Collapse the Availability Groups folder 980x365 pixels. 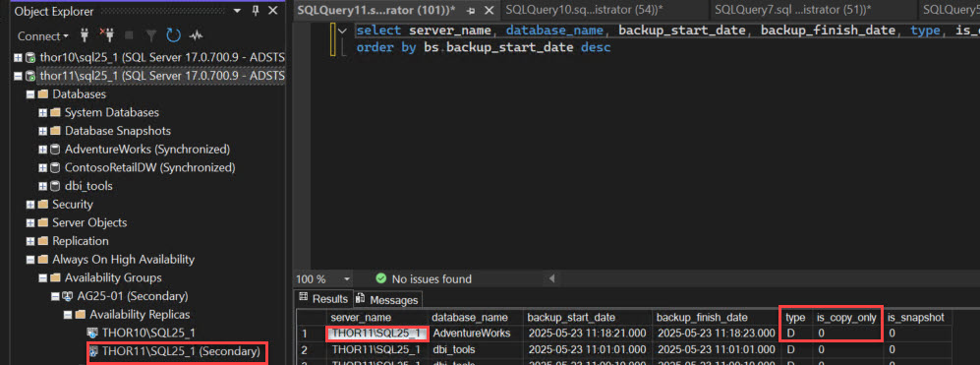42,277
